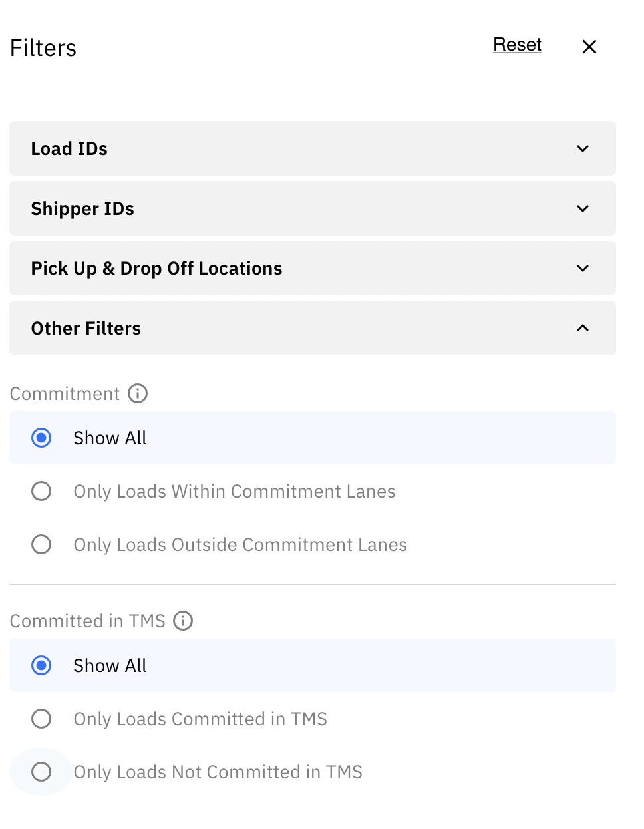The image size is (644, 829).
Task: Click the Reset link
Action: coord(517,45)
